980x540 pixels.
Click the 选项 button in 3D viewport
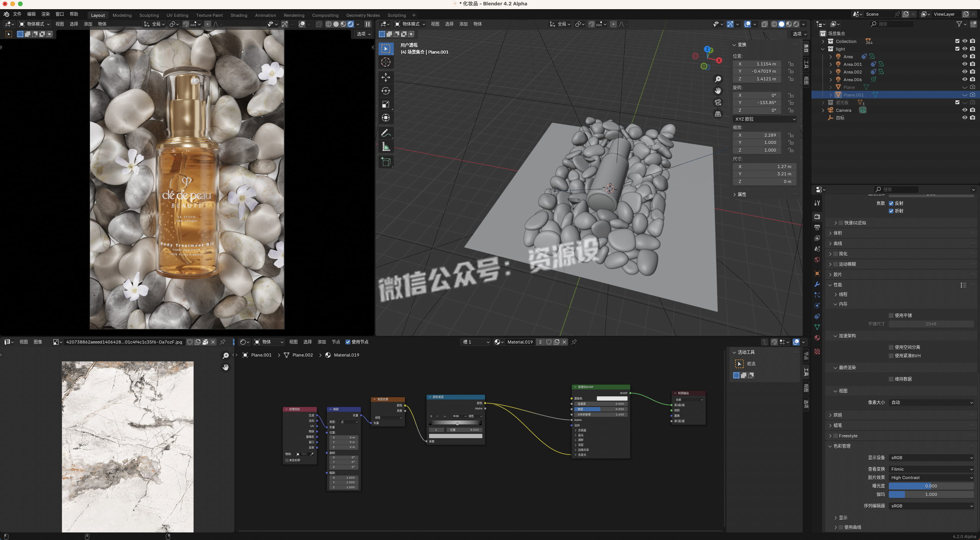click(799, 34)
